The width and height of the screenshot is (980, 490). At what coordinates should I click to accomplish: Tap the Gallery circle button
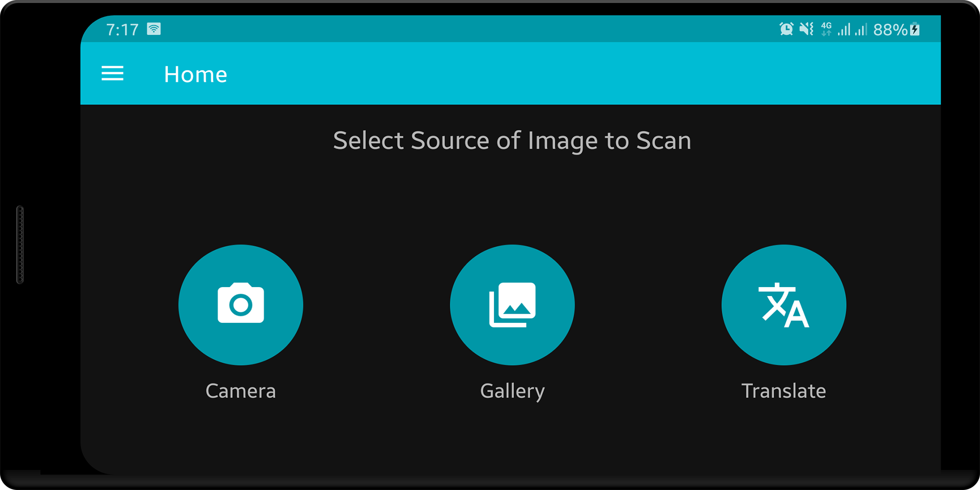point(512,305)
